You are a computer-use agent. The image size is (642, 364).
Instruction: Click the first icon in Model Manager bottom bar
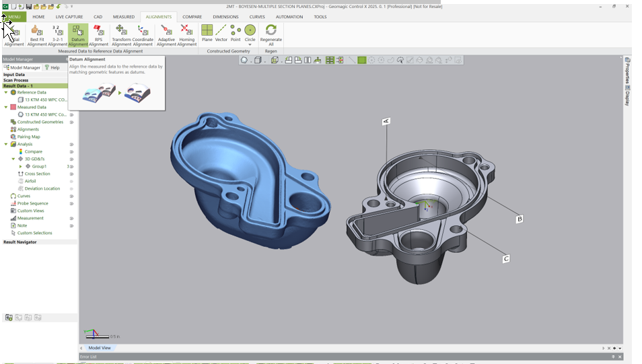(x=9, y=318)
